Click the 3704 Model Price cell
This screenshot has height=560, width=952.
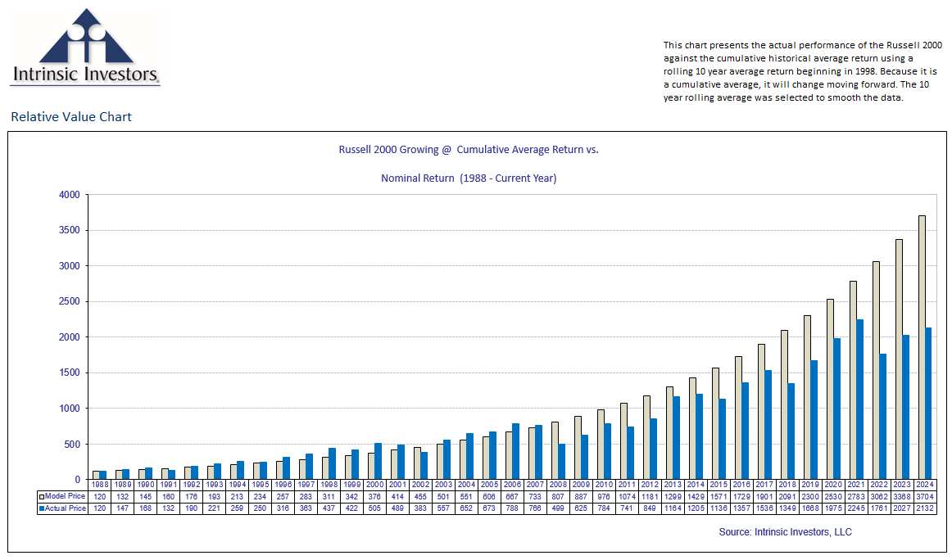tap(925, 496)
